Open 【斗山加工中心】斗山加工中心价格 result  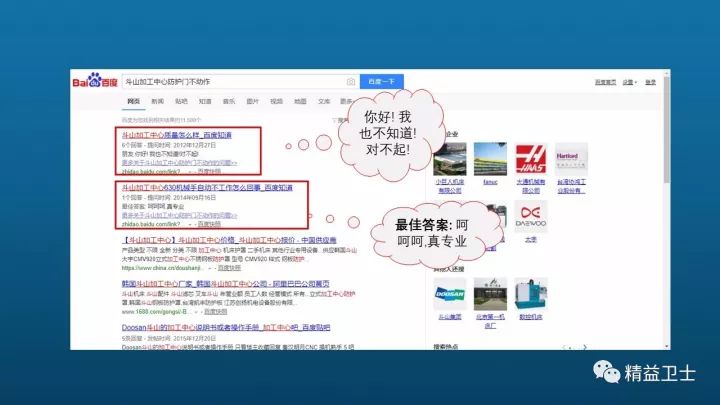pyautogui.click(x=229, y=240)
